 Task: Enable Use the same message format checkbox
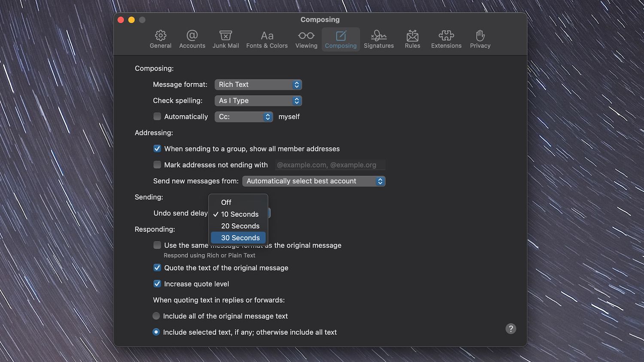[157, 245]
